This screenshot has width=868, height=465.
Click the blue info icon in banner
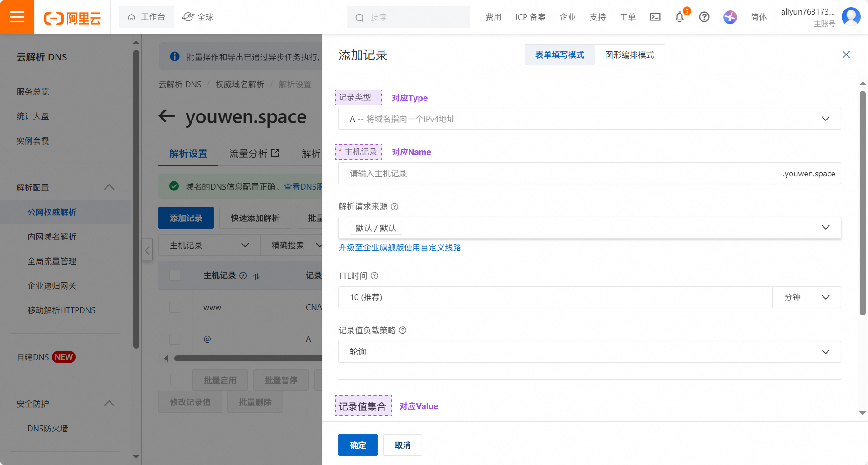[174, 56]
